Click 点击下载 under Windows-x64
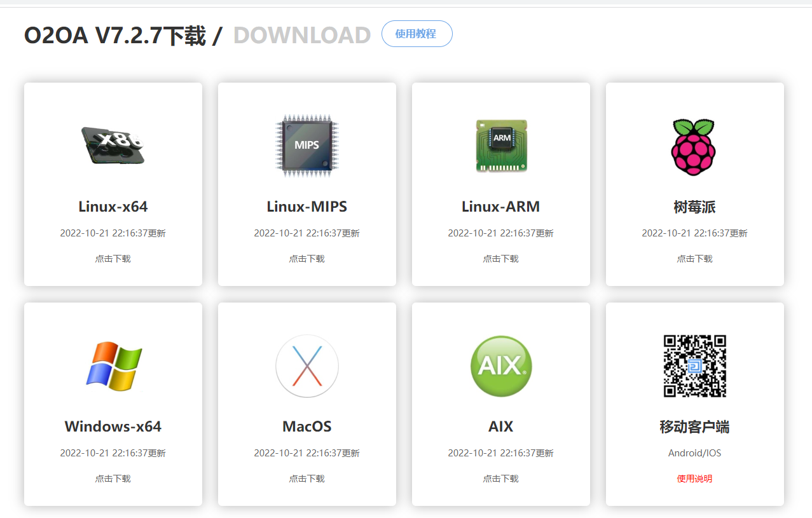812x518 pixels. click(113, 479)
